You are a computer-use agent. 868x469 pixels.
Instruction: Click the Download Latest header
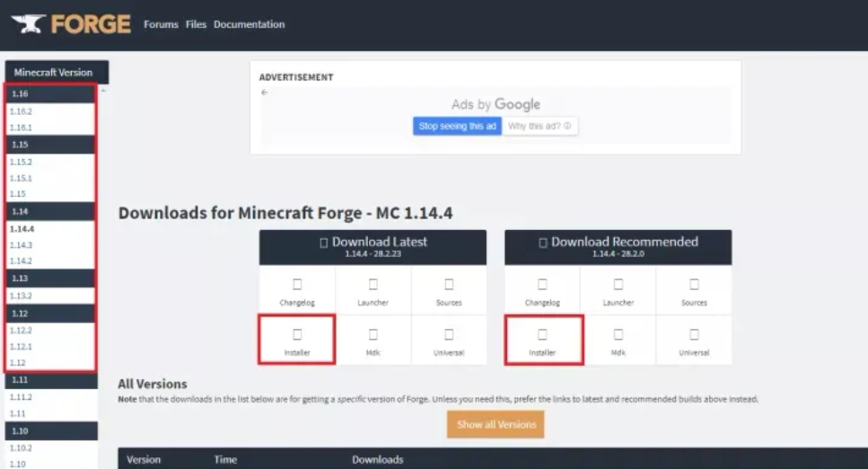click(373, 247)
